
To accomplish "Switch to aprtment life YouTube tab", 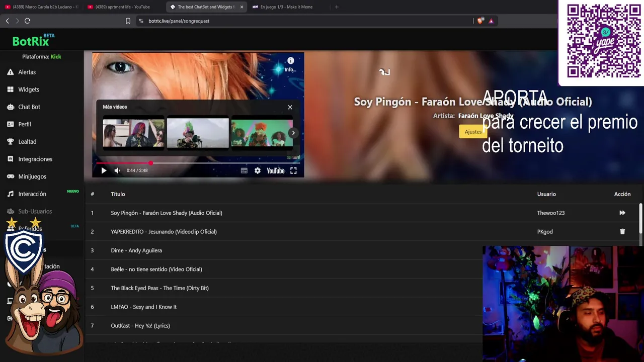I will coord(123,7).
